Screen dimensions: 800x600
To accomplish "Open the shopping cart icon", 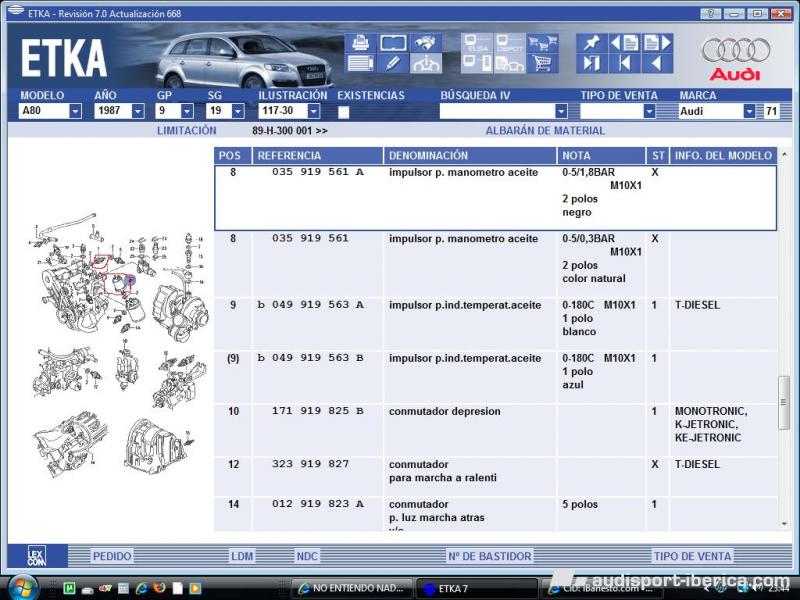I will click(x=543, y=64).
